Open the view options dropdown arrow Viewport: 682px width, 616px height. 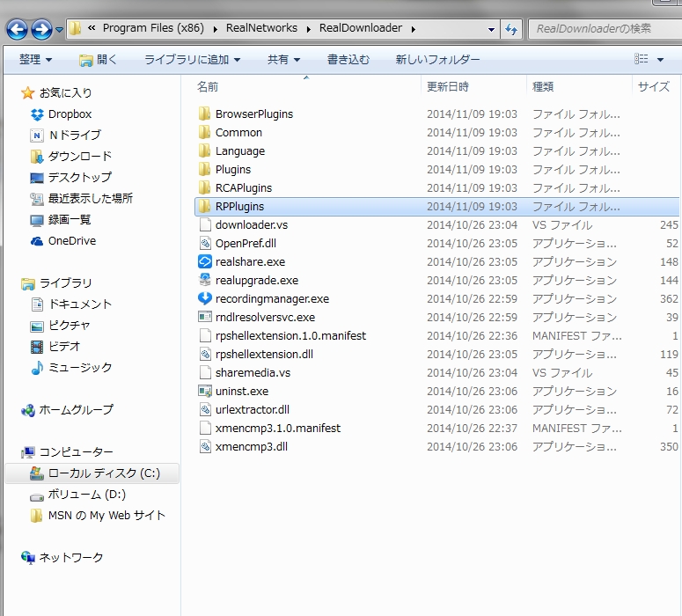(660, 60)
